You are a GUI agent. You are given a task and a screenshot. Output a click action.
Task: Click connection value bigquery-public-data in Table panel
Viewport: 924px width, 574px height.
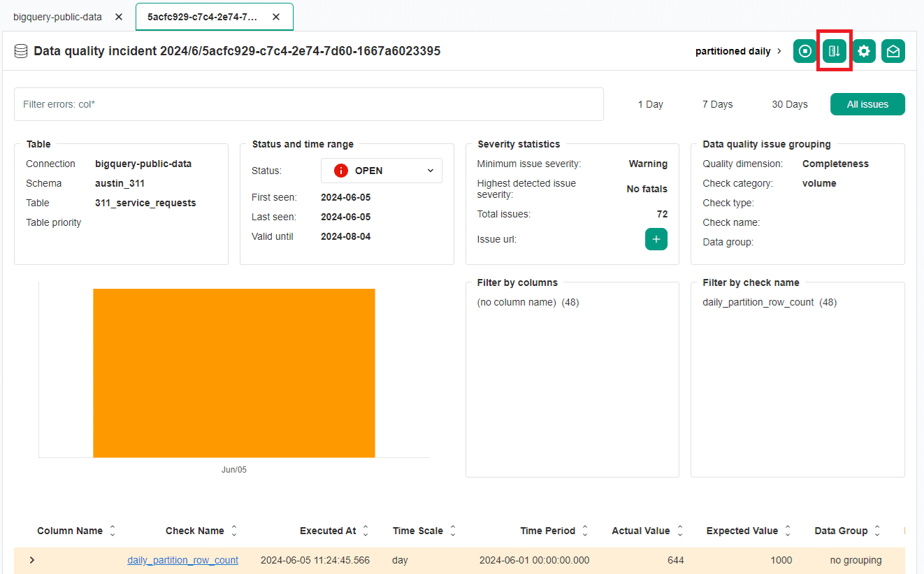(143, 164)
